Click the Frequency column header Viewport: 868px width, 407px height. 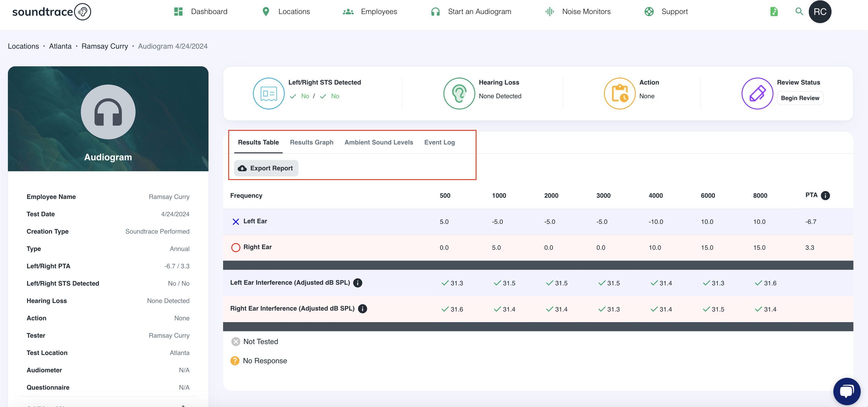point(246,196)
